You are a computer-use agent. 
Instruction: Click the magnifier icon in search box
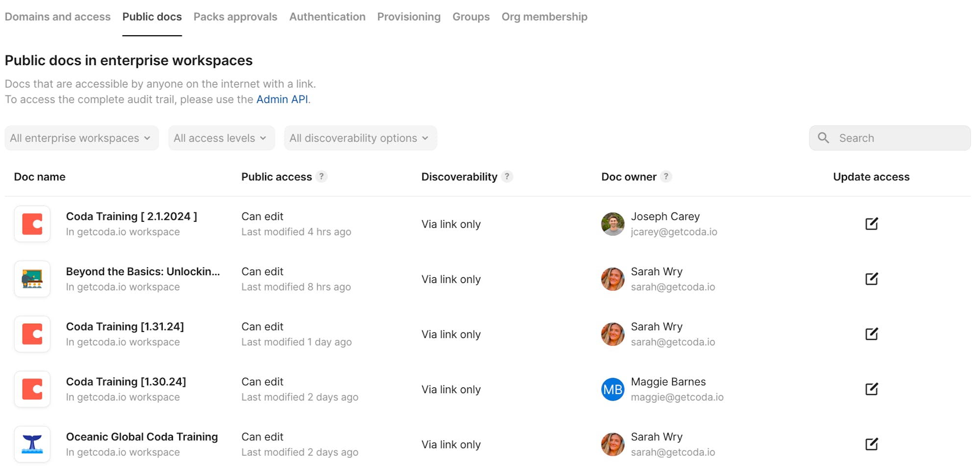click(824, 138)
